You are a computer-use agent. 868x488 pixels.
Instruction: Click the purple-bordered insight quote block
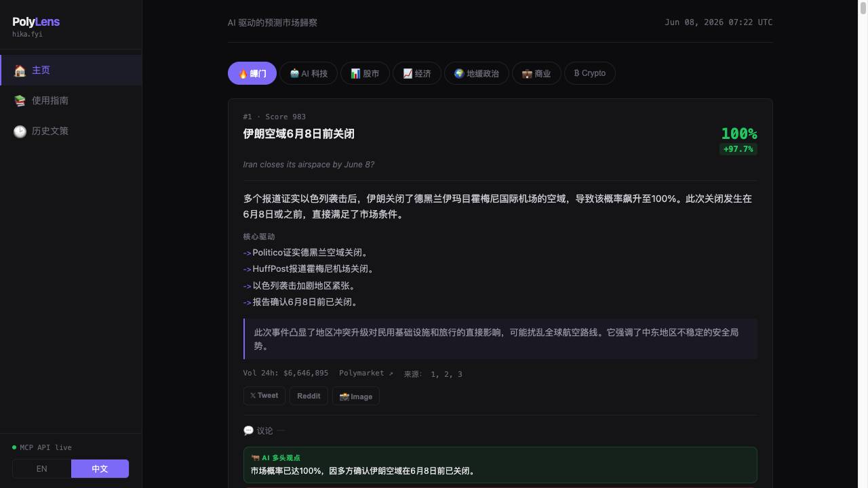(x=500, y=339)
